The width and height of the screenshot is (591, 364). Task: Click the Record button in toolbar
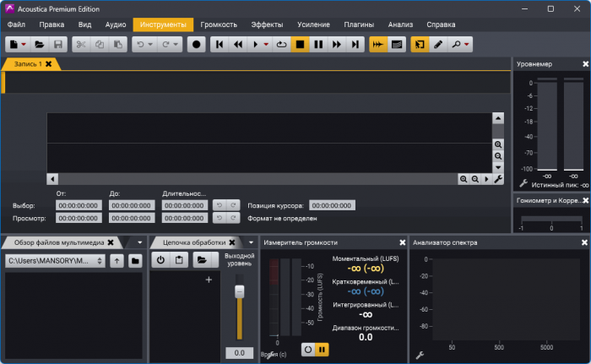pyautogui.click(x=196, y=44)
